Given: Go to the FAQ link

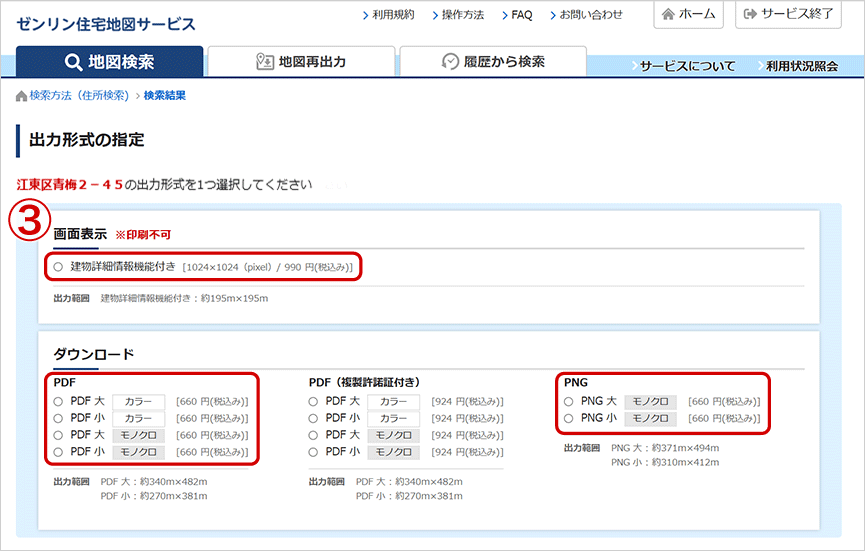Looking at the screenshot, I should (521, 15).
